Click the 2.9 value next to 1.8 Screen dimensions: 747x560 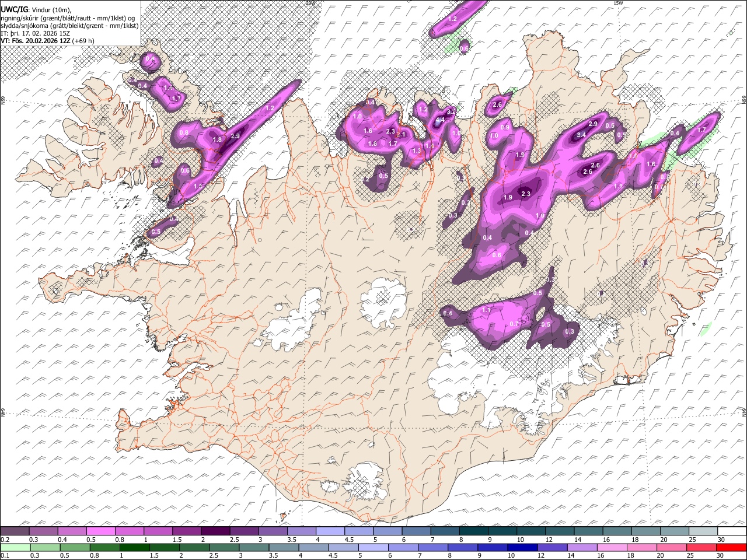click(x=236, y=136)
